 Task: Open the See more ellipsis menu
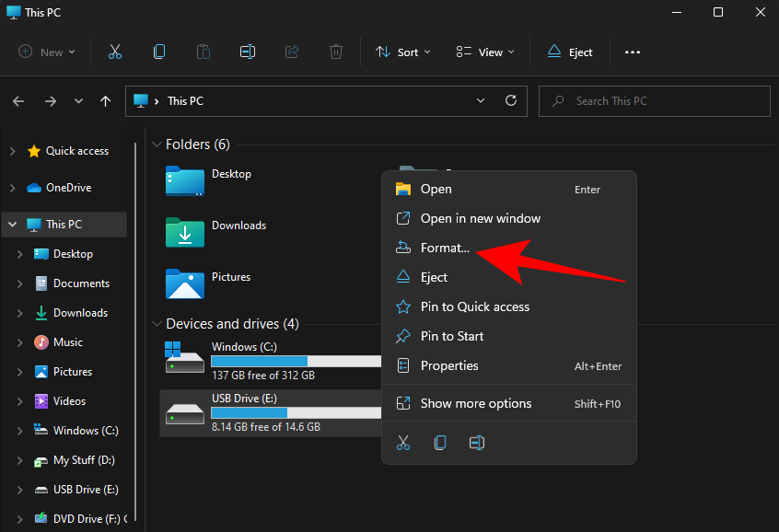coord(632,52)
